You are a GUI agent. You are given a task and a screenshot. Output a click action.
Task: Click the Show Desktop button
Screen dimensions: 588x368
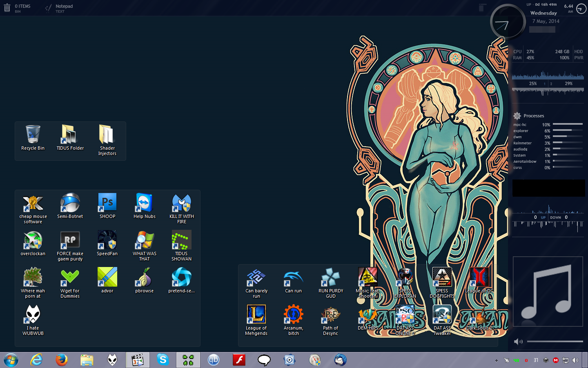(585, 360)
